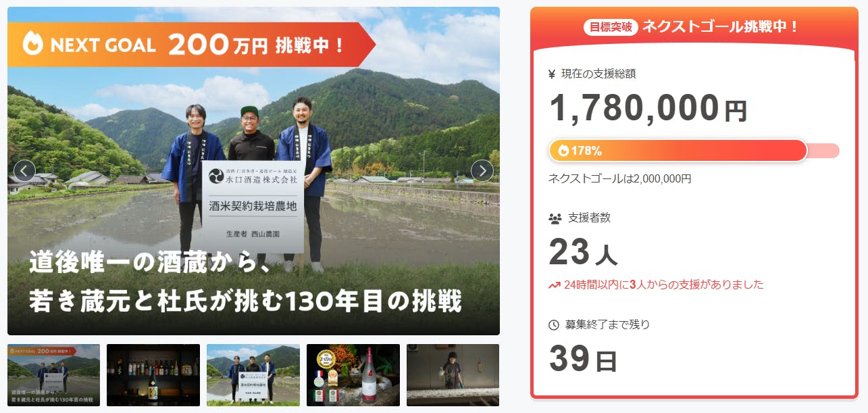Select the first thumbnail with NEXT GOAL banner

[x=53, y=375]
